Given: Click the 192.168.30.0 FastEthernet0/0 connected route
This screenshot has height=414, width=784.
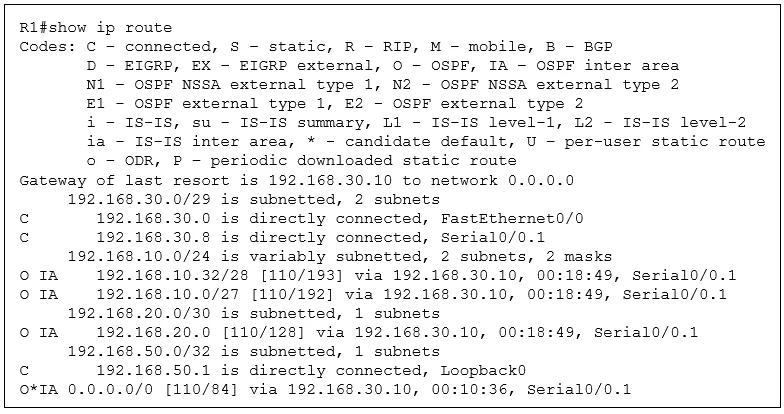Looking at the screenshot, I should 302,218.
